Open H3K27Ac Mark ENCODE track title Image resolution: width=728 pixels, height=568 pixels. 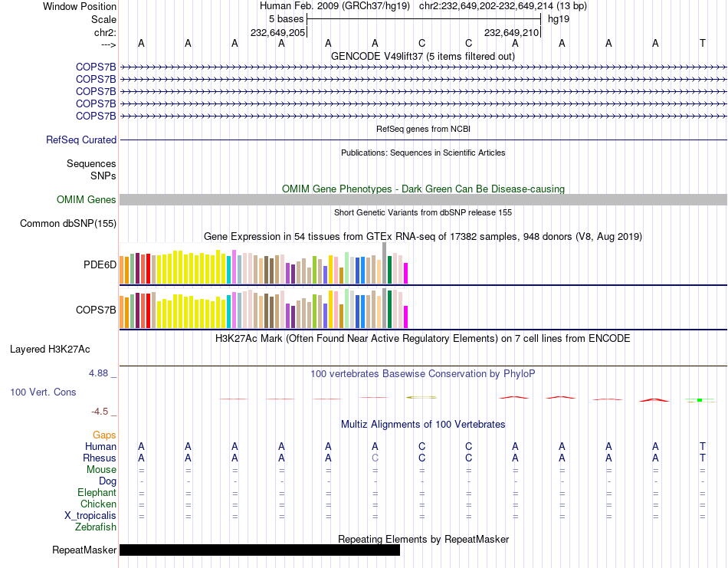point(423,339)
